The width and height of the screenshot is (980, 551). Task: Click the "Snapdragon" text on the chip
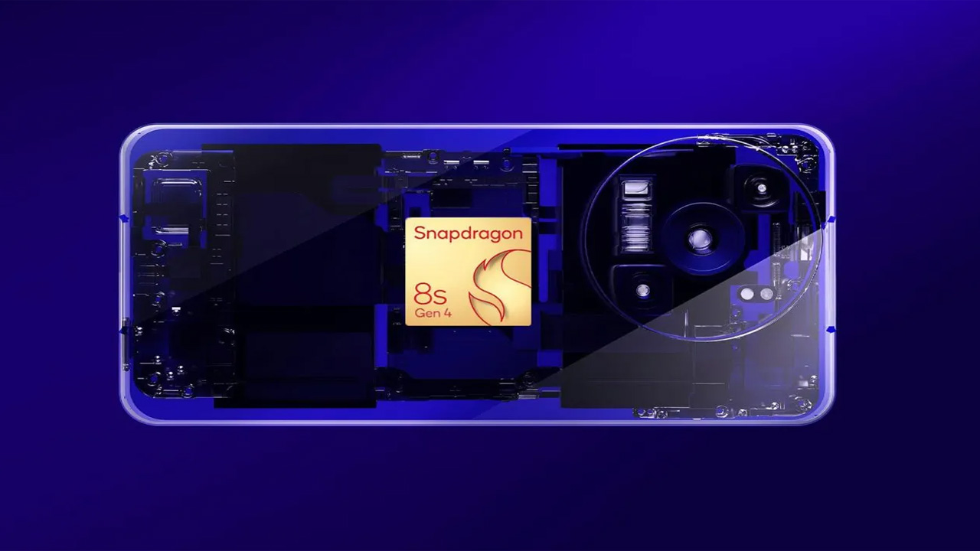(469, 234)
